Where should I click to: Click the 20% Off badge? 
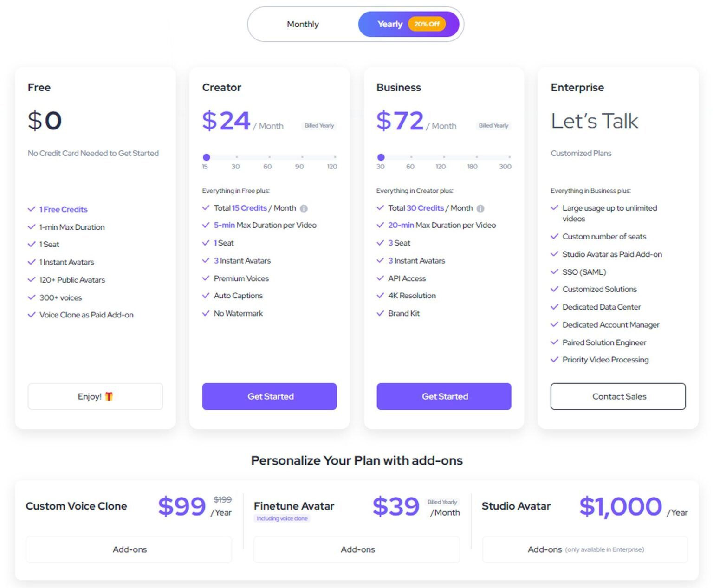click(x=427, y=24)
